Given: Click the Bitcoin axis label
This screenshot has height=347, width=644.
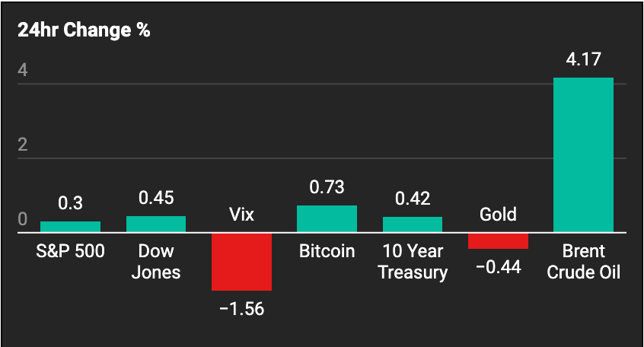Looking at the screenshot, I should point(327,251).
